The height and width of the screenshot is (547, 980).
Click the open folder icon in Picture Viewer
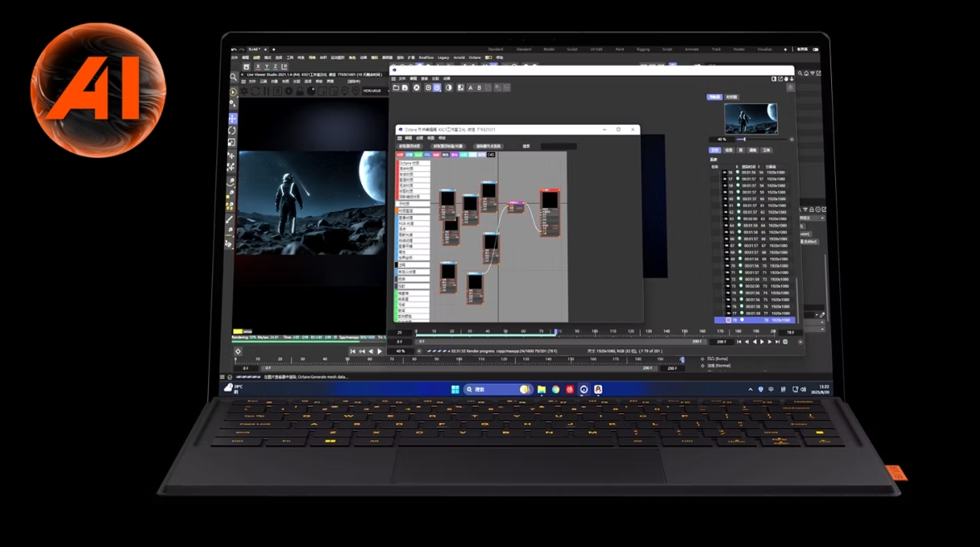[x=396, y=87]
